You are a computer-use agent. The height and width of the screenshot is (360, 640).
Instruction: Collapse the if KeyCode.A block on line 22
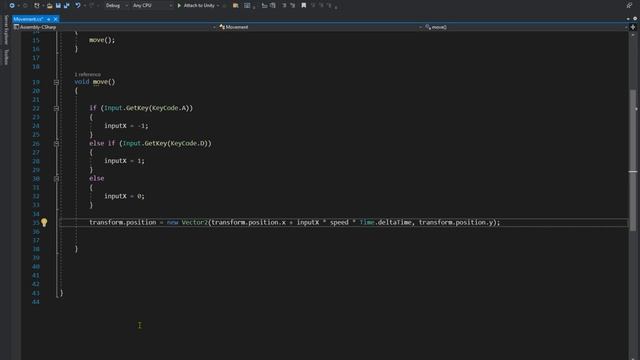click(56, 108)
